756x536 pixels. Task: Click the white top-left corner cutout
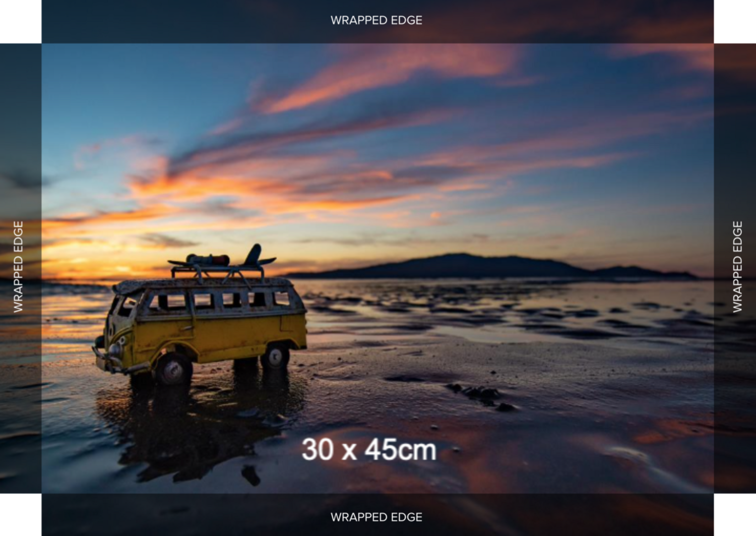point(20,21)
